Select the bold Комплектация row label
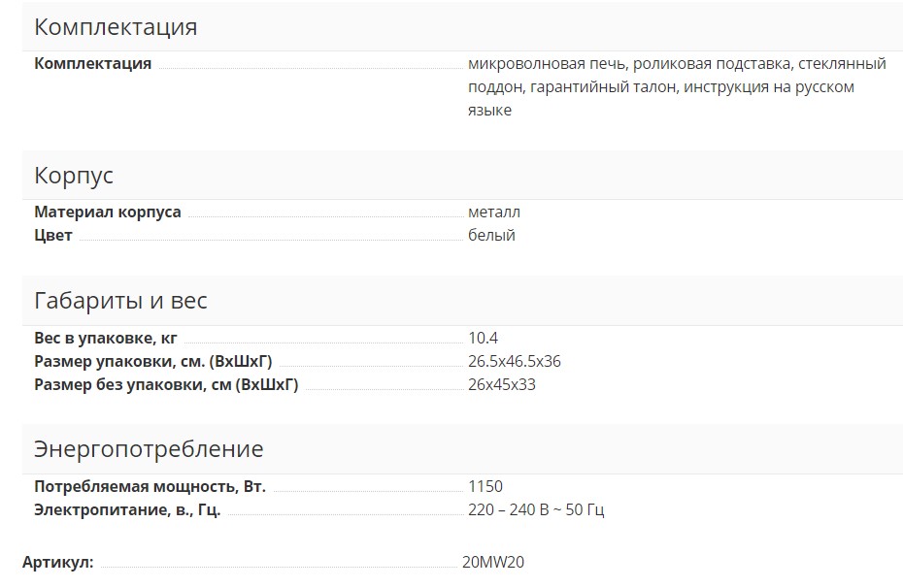Viewport: 903px width, 588px height. click(x=93, y=64)
